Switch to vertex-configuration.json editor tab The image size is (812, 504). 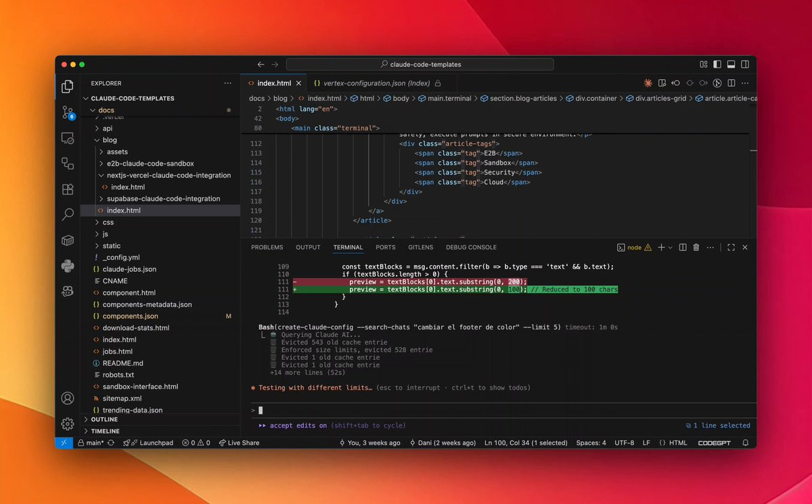377,83
